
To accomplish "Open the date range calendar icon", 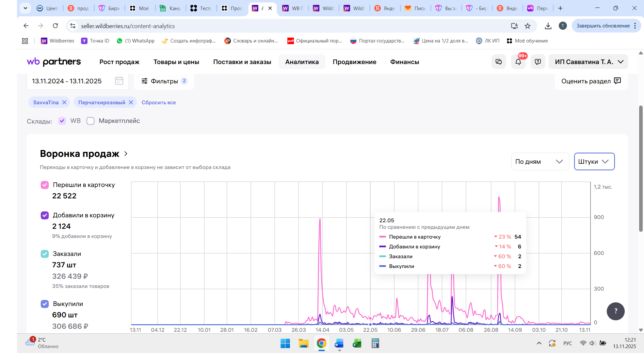I will pyautogui.click(x=119, y=81).
